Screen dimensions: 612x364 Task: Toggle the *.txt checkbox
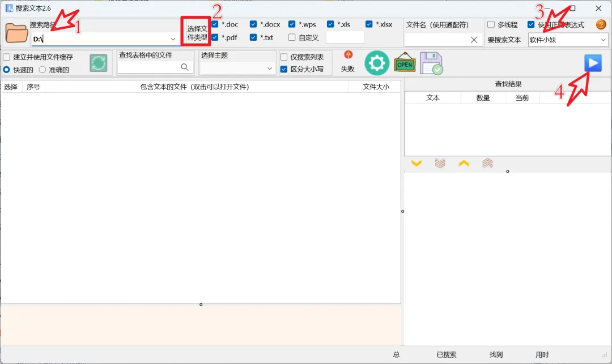point(253,37)
